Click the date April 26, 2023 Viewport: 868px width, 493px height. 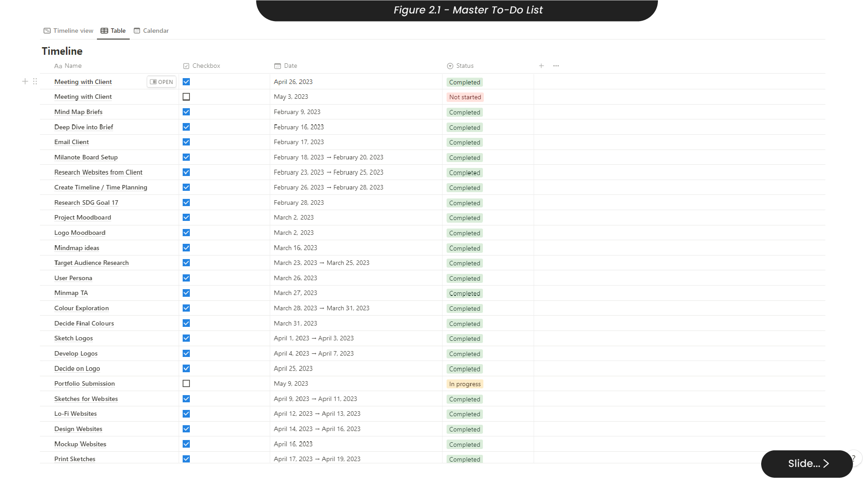(x=293, y=82)
